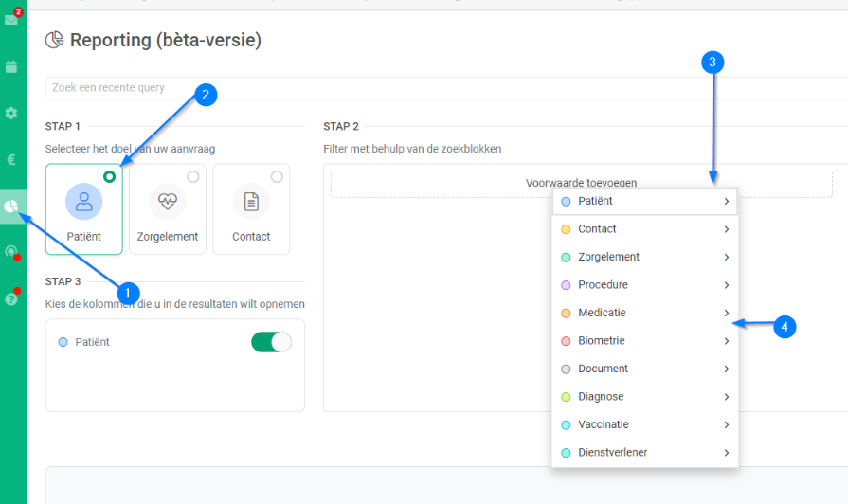Toggle off the Patiënt column switch
Viewport: 848px width, 504px height.
[271, 342]
